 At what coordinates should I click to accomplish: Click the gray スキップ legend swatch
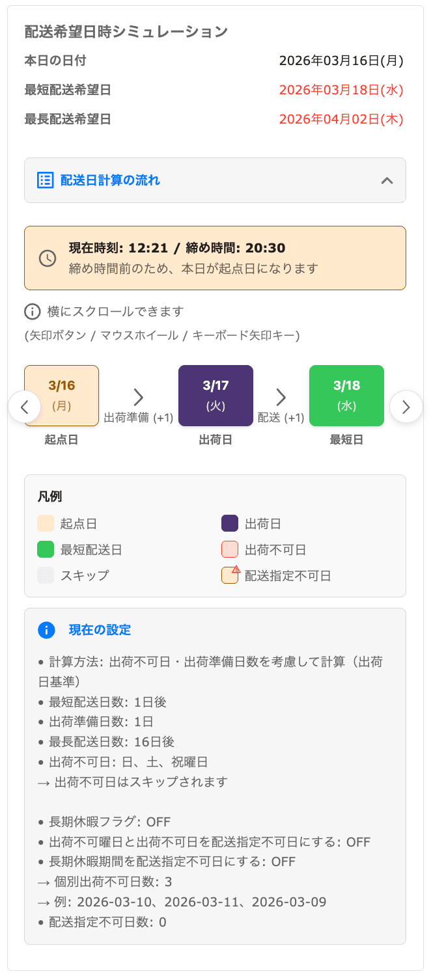pos(46,576)
